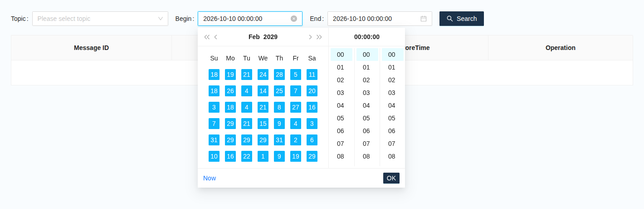Select second 00 in time picker

click(392, 55)
